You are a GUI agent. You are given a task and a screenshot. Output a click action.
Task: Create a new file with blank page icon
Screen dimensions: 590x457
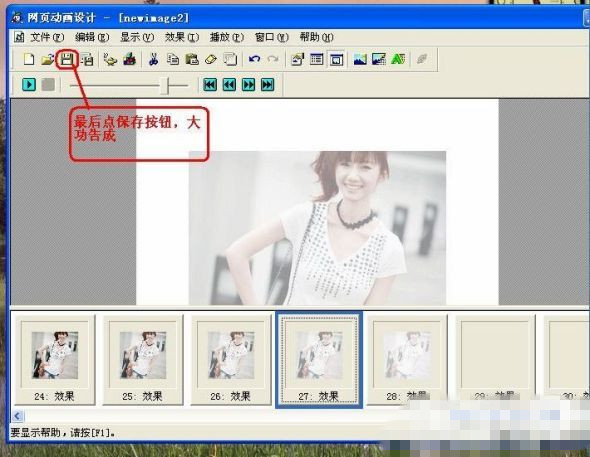coord(29,59)
